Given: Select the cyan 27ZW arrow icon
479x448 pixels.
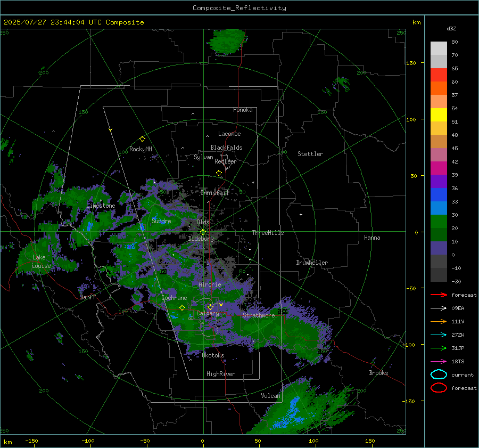Looking at the screenshot, I should tap(439, 335).
